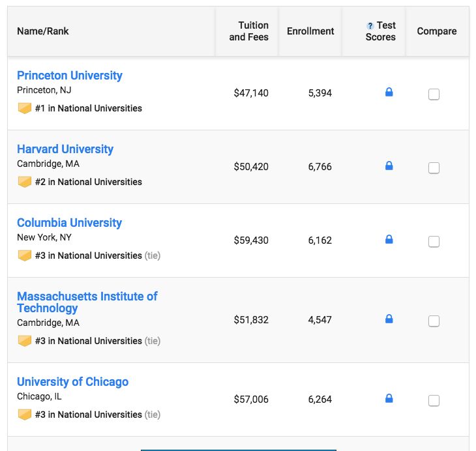Image resolution: width=476 pixels, height=451 pixels.
Task: Click the question mark help icon near Test Scores
Action: (x=370, y=26)
